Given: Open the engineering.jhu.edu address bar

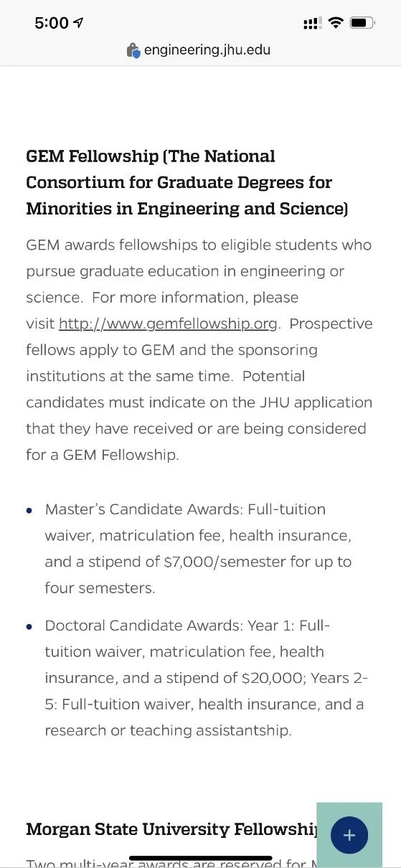Looking at the screenshot, I should pyautogui.click(x=200, y=50).
